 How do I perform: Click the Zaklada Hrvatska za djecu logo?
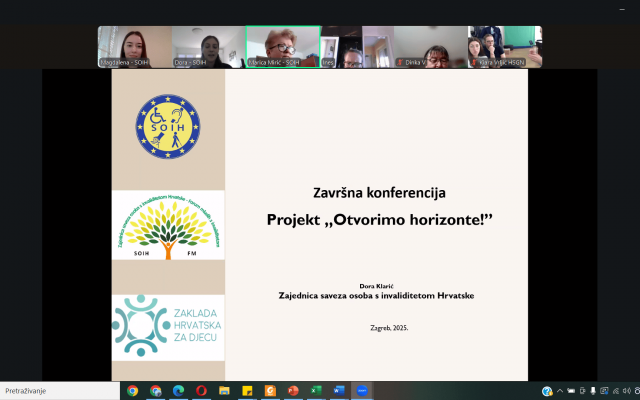click(x=168, y=327)
